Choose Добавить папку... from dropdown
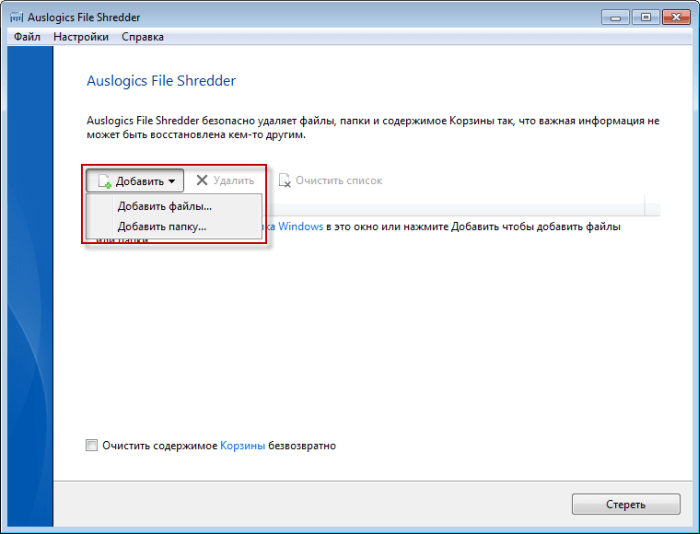The height and width of the screenshot is (534, 700). pyautogui.click(x=174, y=227)
